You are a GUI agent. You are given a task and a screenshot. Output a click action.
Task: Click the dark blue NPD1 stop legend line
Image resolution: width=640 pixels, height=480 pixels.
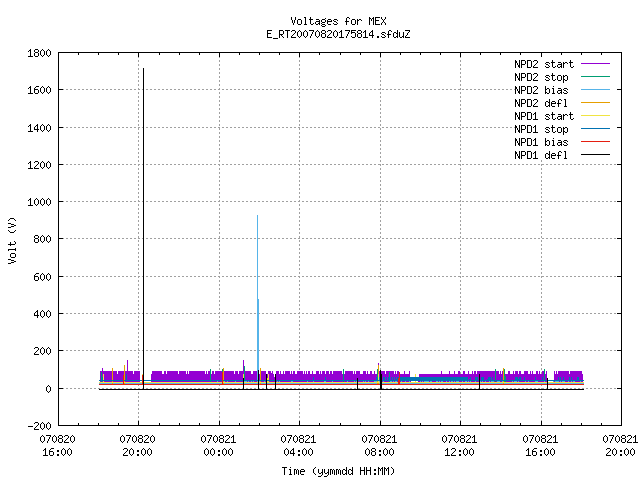595,129
